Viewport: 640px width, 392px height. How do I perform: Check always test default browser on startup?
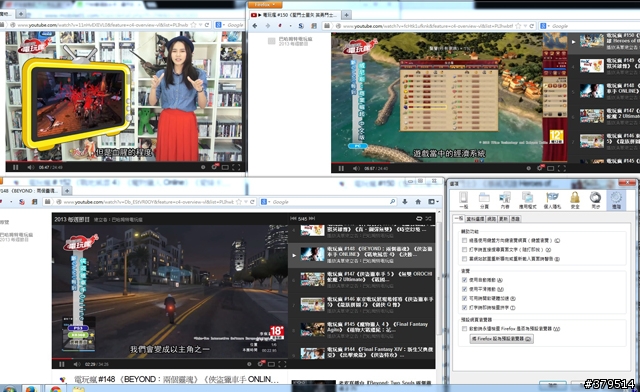pos(464,328)
